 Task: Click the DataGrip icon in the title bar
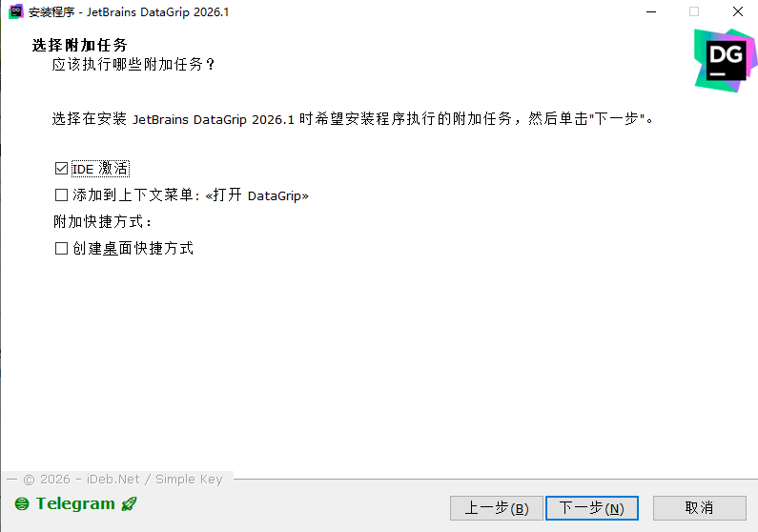pyautogui.click(x=16, y=11)
